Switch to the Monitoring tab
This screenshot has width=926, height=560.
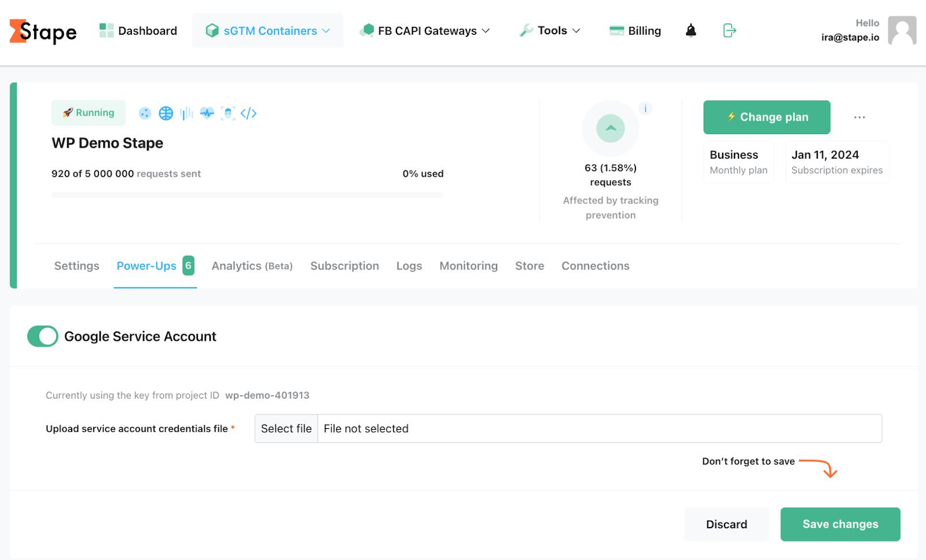tap(469, 266)
